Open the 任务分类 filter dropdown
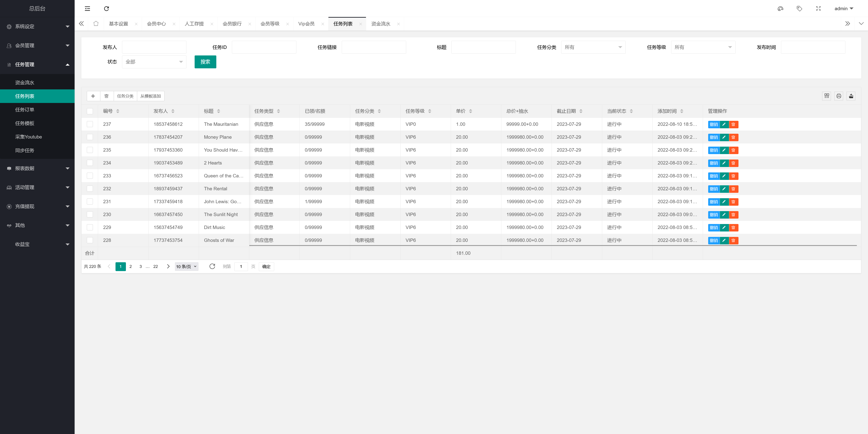Viewport: 868px width, 434px height. (x=593, y=47)
